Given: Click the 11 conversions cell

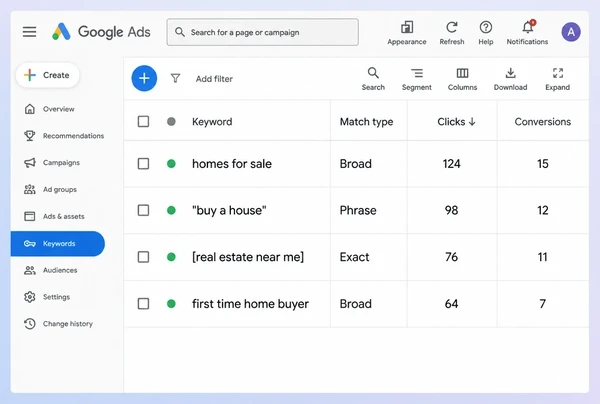Looking at the screenshot, I should coord(543,257).
